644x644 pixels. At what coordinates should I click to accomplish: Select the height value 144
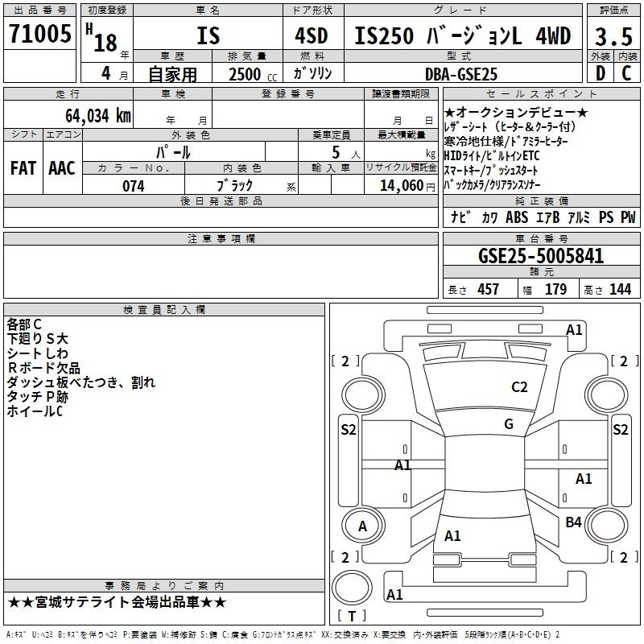620,289
